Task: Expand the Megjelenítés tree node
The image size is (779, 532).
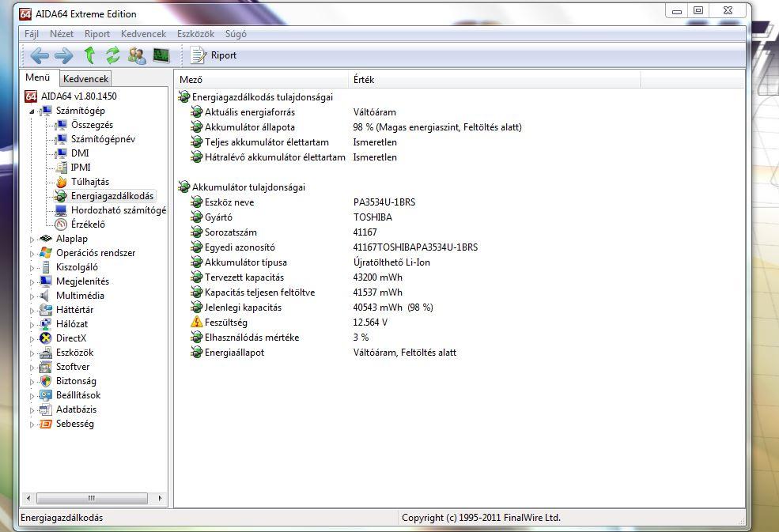Action: click(x=32, y=282)
